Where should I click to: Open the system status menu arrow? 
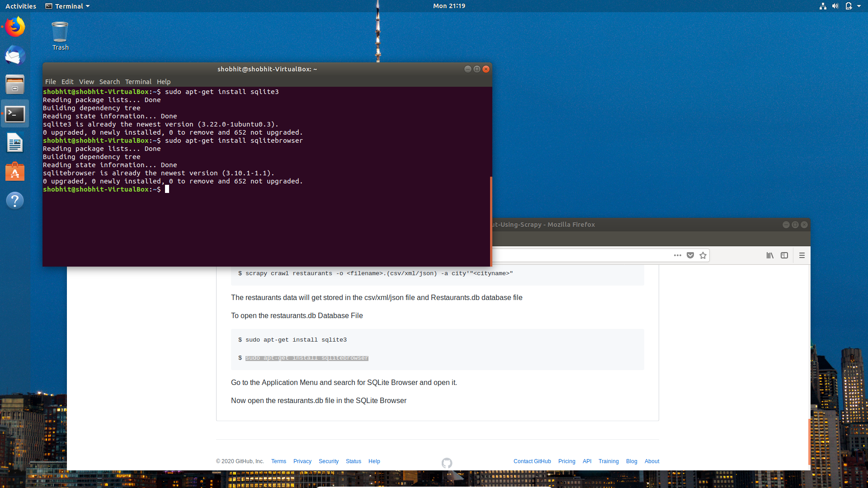click(x=859, y=6)
